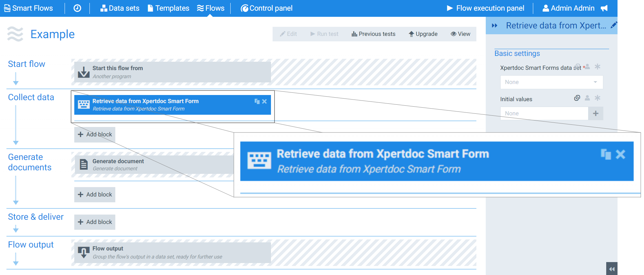Screen dimensions: 644x275
Task: Add an initial value with plus button
Action: click(x=596, y=113)
